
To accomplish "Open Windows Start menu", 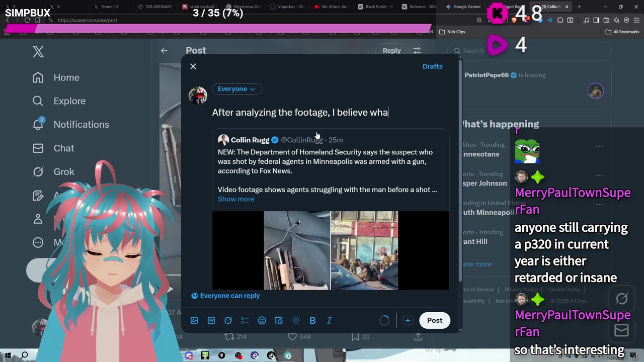I will click(8, 355).
